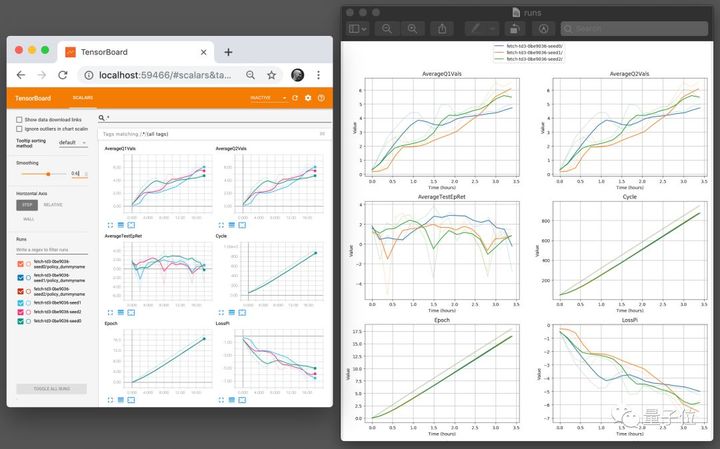720x449 pixels.
Task: Uncheck the seed0/policy_dummyname run
Action: coord(20,264)
